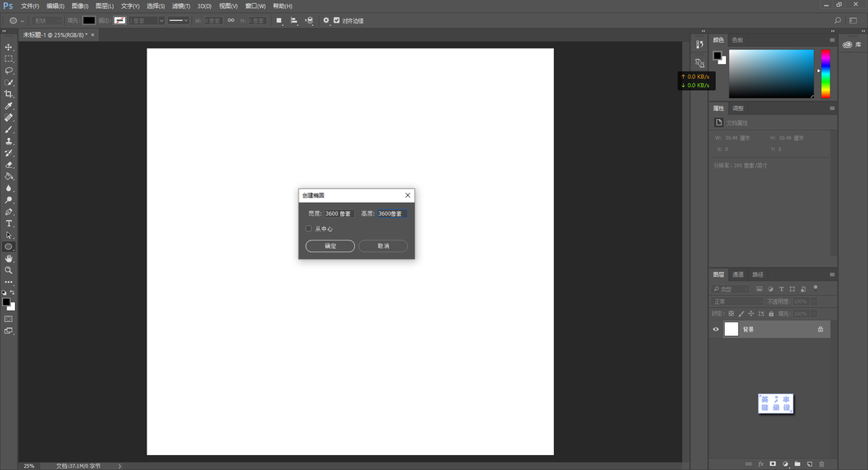The height and width of the screenshot is (470, 868).
Task: Click the Change Screen Mode icon
Action: point(9,331)
